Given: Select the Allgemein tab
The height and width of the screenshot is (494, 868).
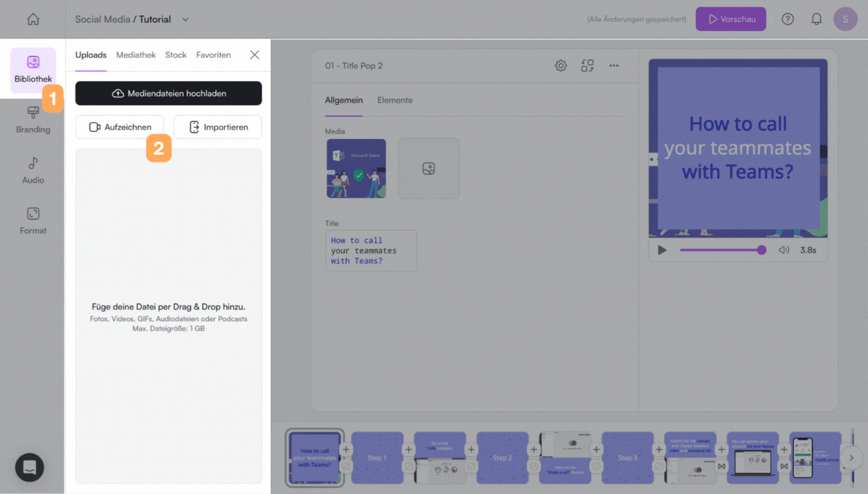Looking at the screenshot, I should [344, 100].
